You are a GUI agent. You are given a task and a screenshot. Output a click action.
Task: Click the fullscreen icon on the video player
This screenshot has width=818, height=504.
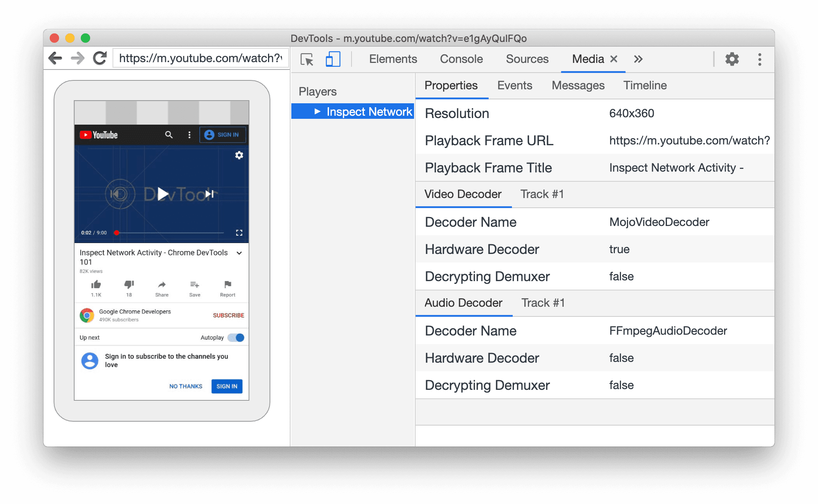tap(239, 233)
